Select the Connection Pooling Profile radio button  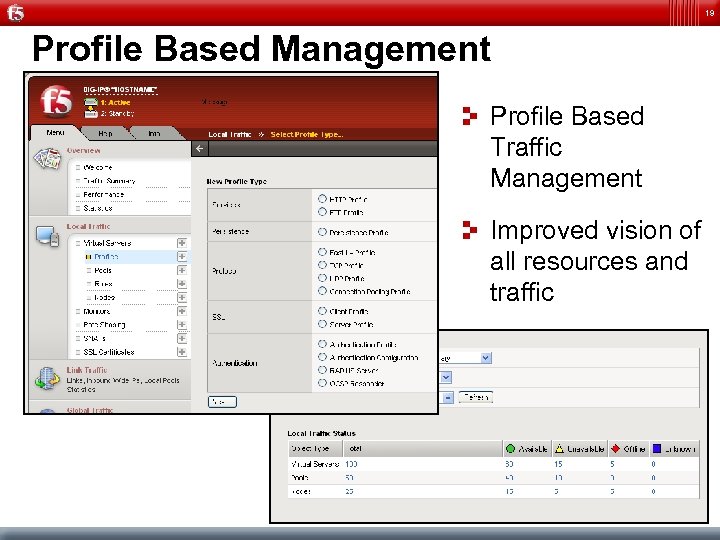pos(322,291)
